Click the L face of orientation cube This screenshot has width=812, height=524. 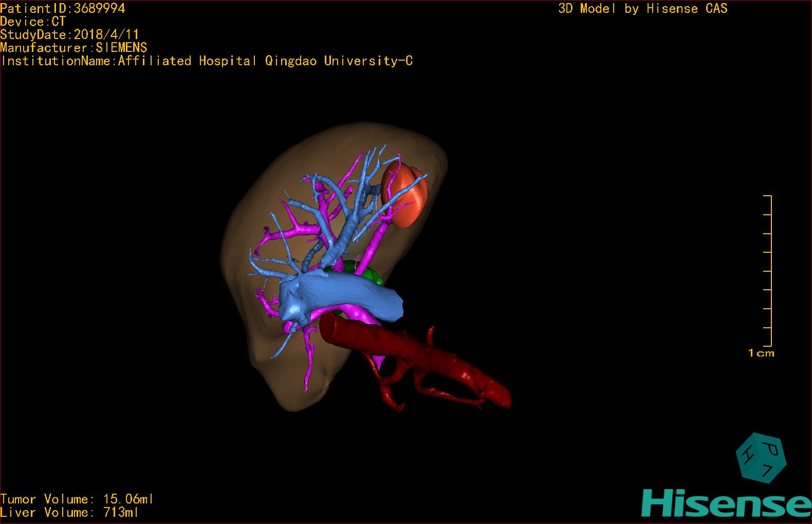coord(767,470)
